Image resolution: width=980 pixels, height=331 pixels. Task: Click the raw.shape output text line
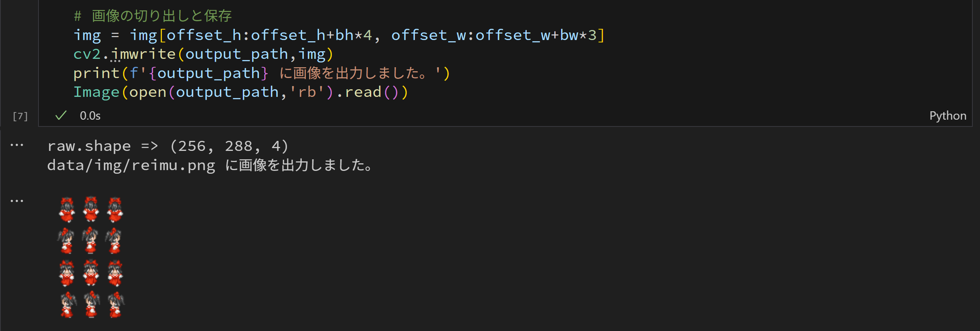point(168,146)
